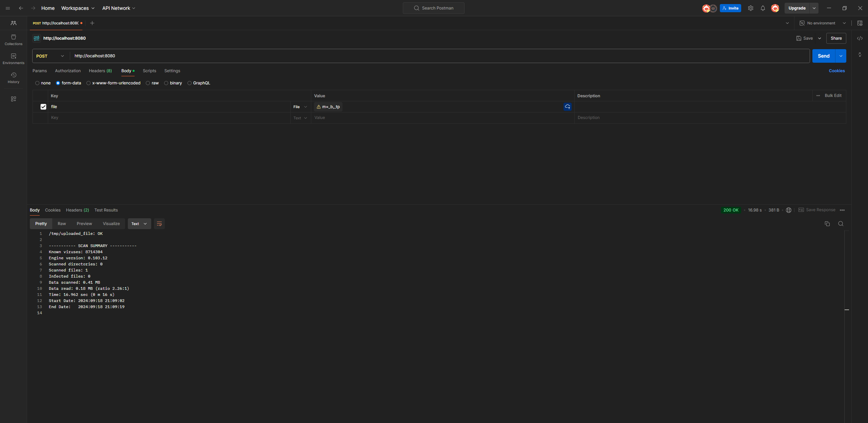
Task: Switch to the Settings tab
Action: 172,71
